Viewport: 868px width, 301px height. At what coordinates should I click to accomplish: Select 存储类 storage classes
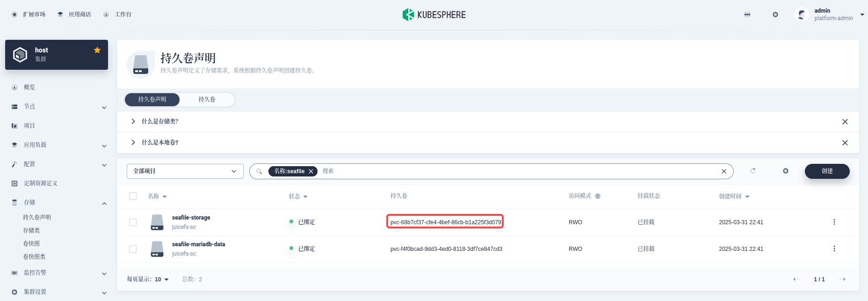[31, 230]
